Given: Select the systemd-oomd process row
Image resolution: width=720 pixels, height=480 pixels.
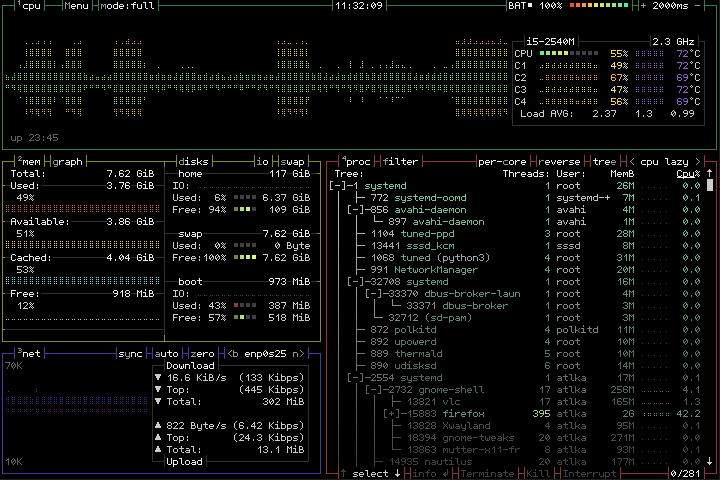Looking at the screenshot, I should coord(515,198).
